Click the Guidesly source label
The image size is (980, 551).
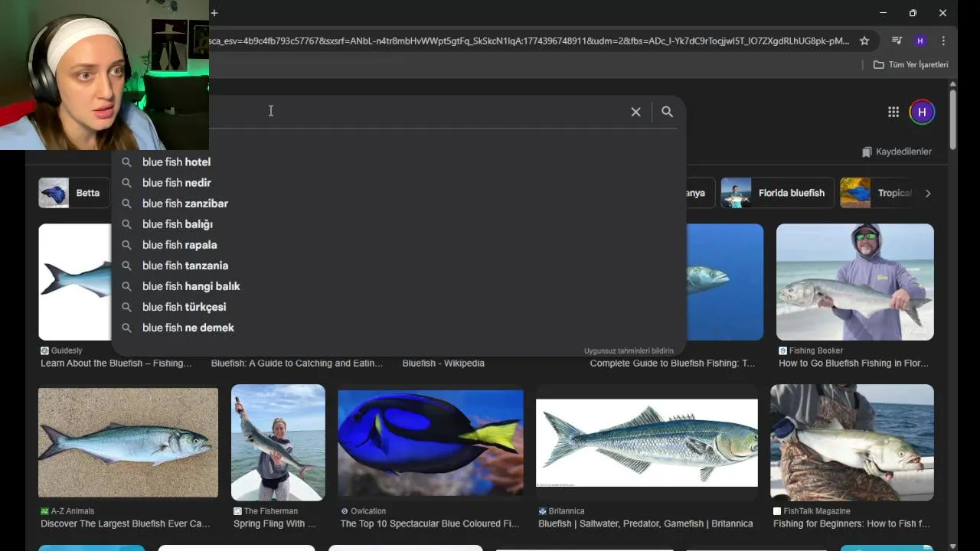[61, 350]
